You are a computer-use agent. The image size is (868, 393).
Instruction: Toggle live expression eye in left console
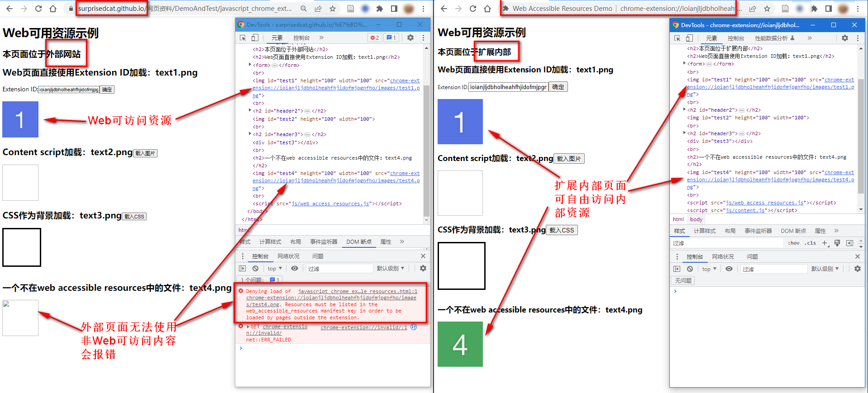pyautogui.click(x=295, y=268)
